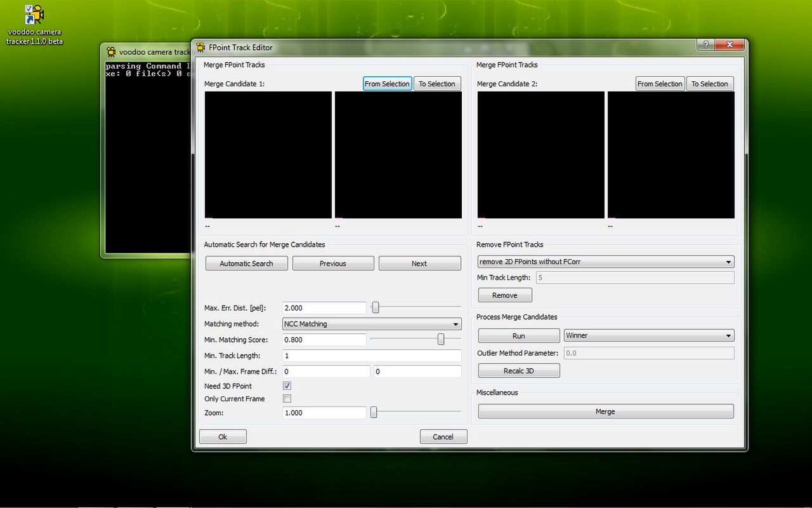Start the Automatic Search
Screen dimensions: 812x508
246,264
